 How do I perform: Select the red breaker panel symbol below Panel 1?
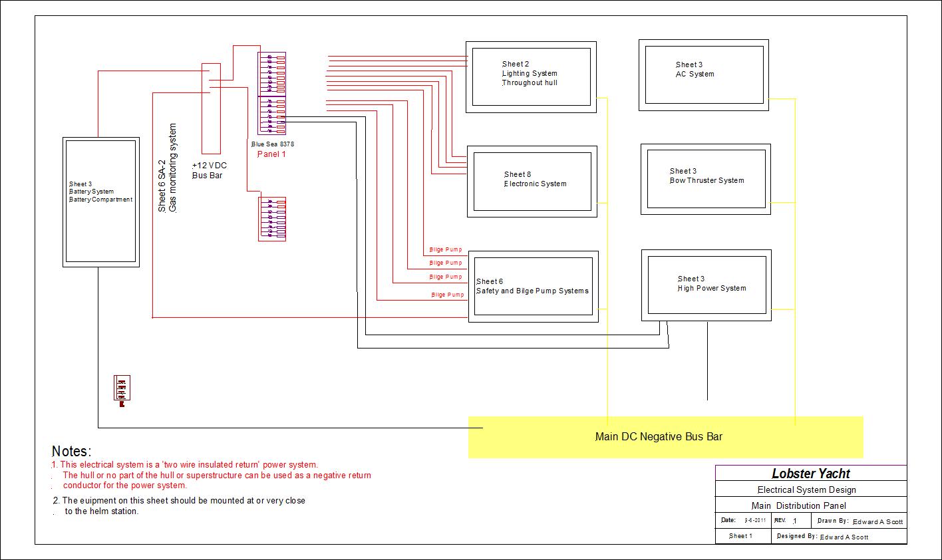pos(272,219)
